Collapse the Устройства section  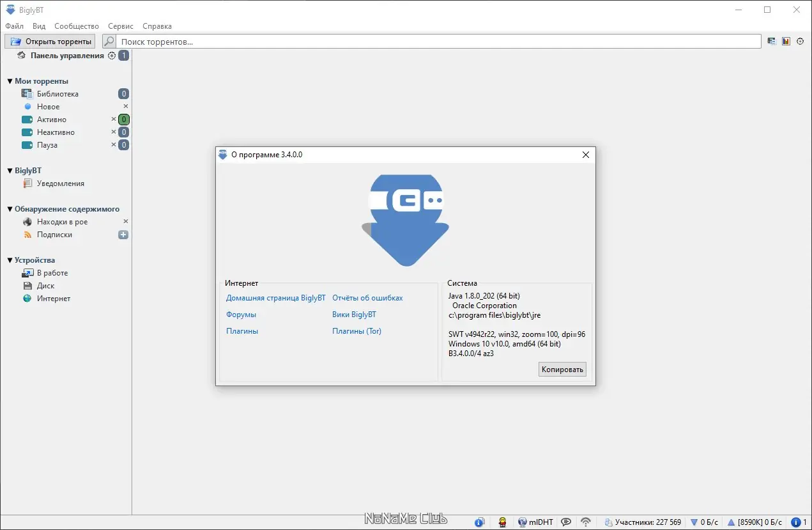10,260
